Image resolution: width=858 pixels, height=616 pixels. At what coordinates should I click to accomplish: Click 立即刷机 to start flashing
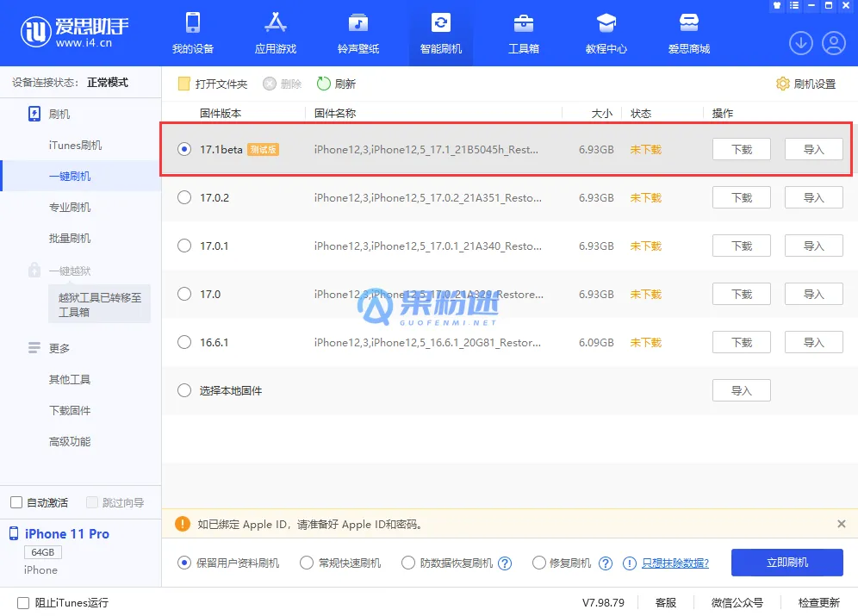coord(786,562)
